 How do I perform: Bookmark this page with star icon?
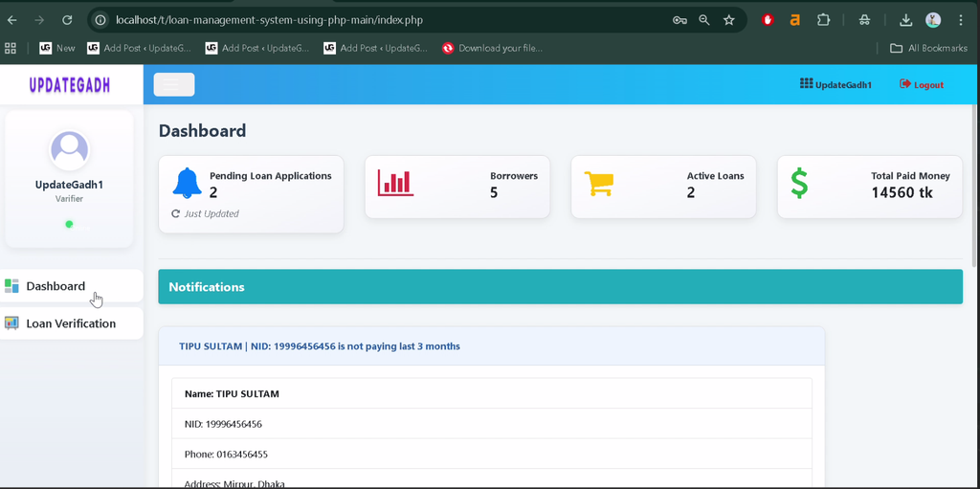pyautogui.click(x=728, y=20)
